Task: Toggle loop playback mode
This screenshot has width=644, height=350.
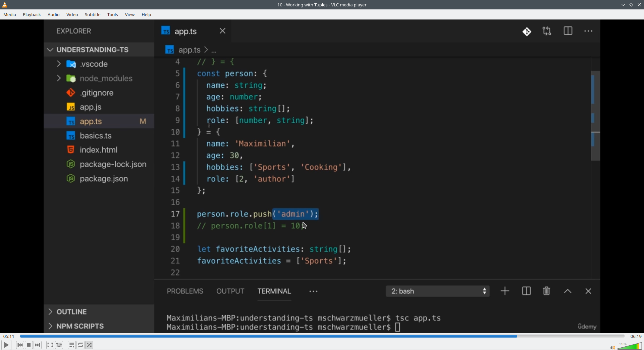Action: pyautogui.click(x=80, y=345)
